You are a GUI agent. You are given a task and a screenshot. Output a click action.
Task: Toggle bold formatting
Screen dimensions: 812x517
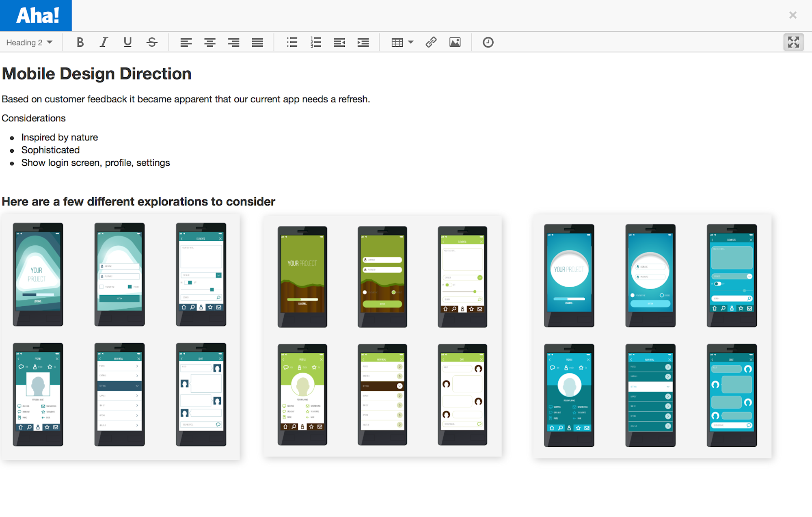click(x=80, y=42)
